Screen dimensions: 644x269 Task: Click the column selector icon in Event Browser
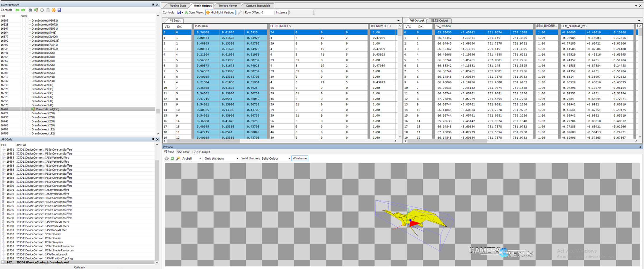click(x=48, y=10)
